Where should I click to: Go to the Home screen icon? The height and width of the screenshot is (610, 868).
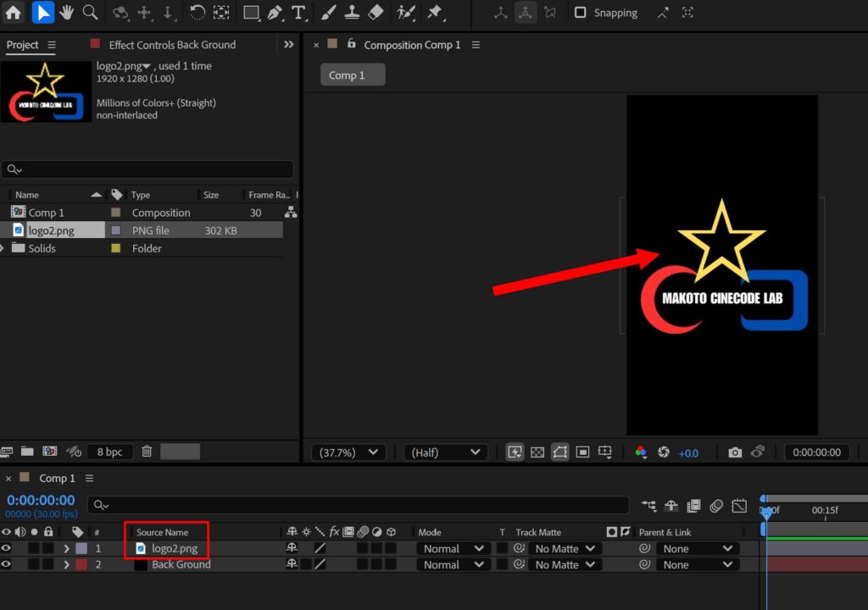(x=14, y=12)
